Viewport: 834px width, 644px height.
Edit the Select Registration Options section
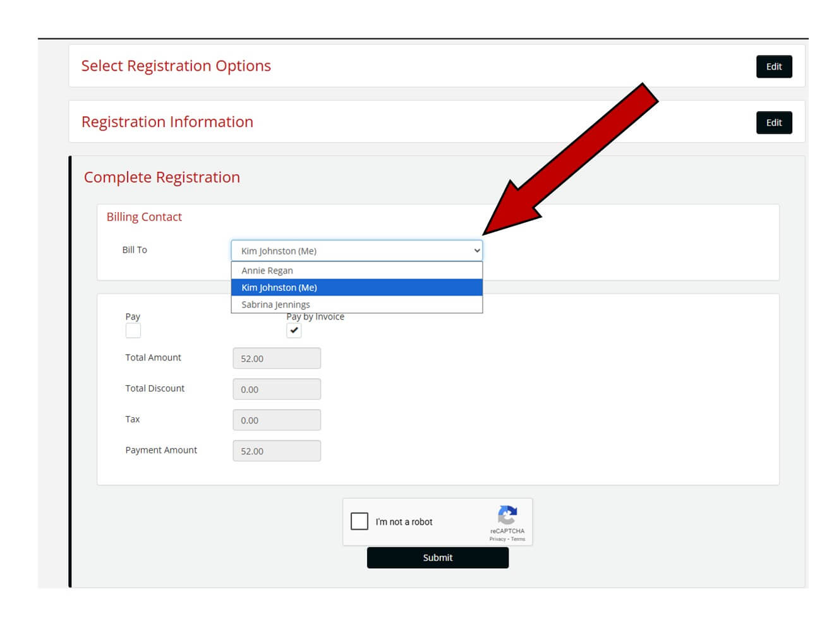click(773, 66)
